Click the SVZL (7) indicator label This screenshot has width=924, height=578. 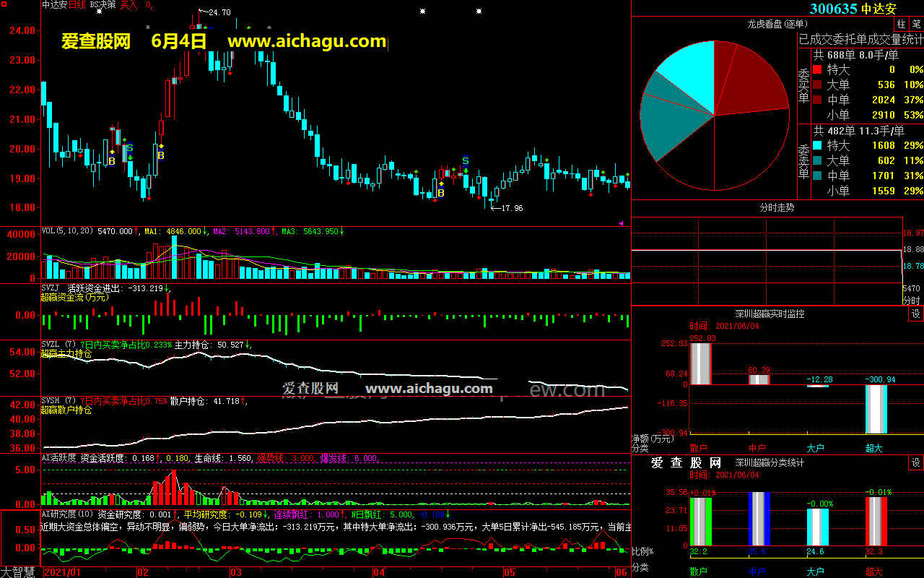pos(59,345)
